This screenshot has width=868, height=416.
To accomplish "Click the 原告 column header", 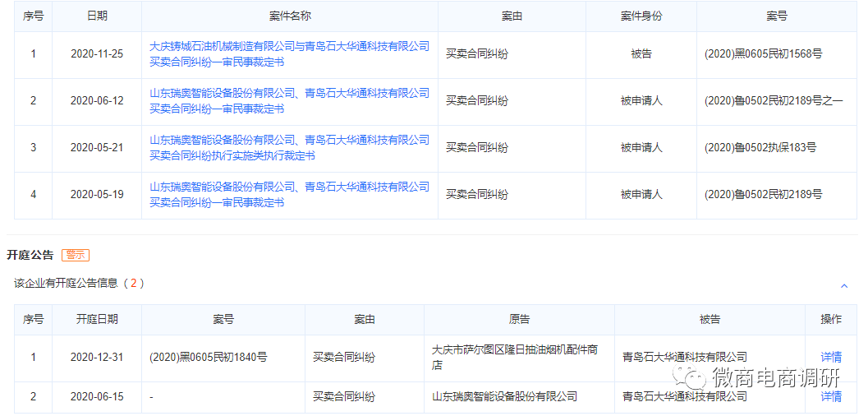I will pos(519,320).
